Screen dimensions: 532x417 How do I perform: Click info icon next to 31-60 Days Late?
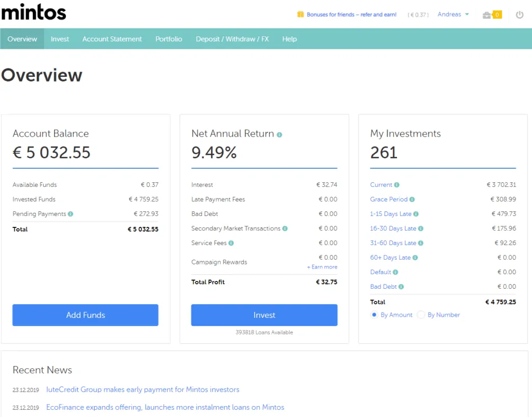pyautogui.click(x=421, y=243)
